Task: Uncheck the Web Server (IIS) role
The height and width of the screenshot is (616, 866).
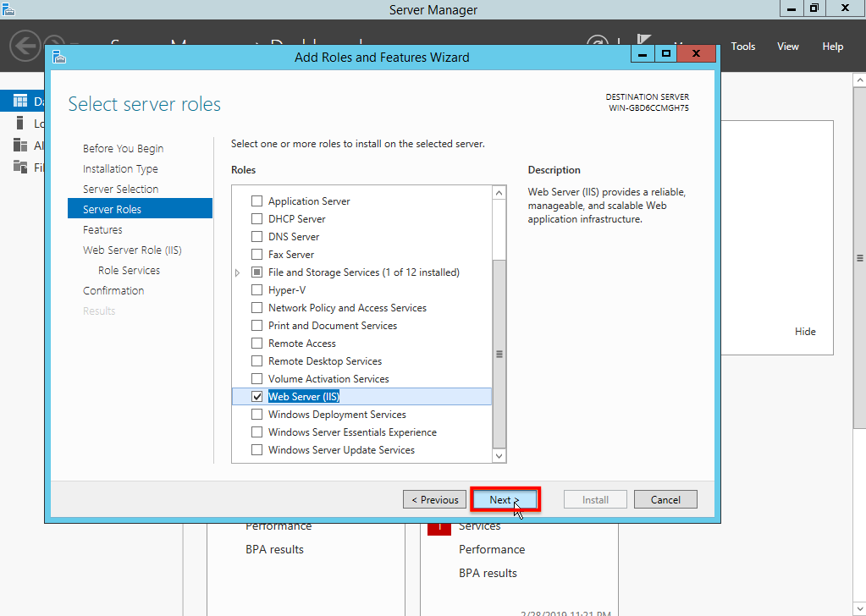Action: tap(256, 396)
